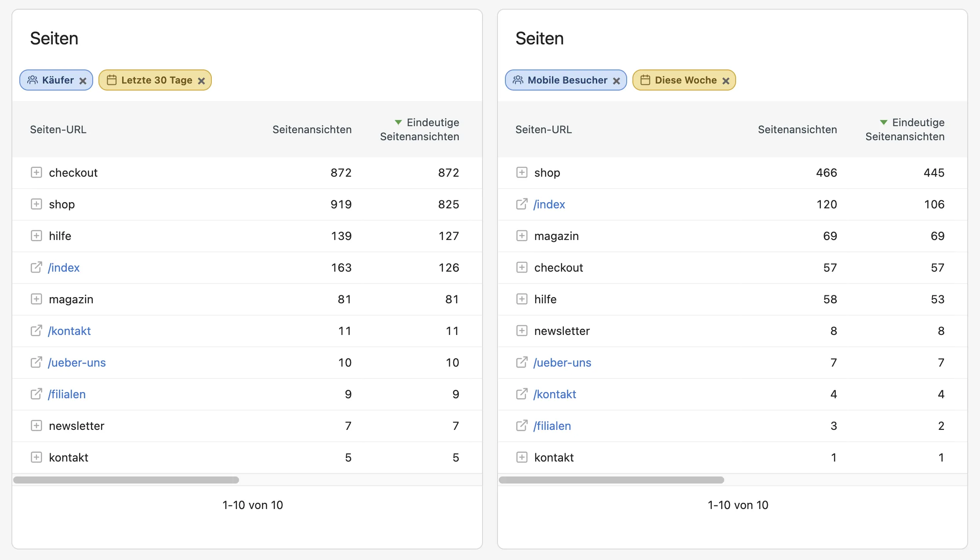Click right table pagination text 1-10 von 10
Viewport: 980px width, 560px height.
[x=738, y=505]
